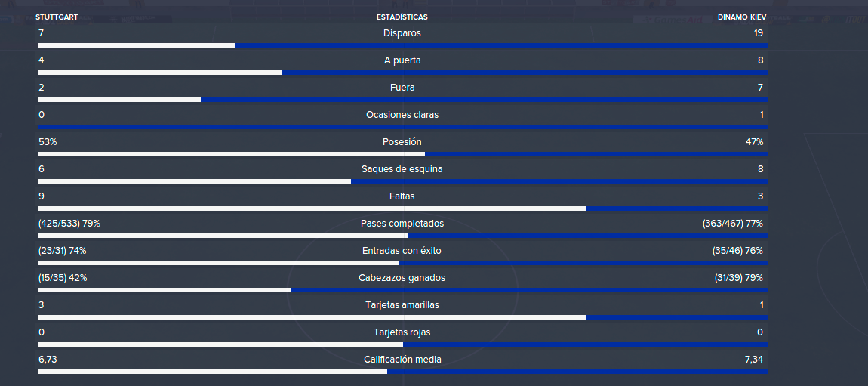Select the A puerta stat row
The width and height of the screenshot is (868, 386).
[402, 63]
